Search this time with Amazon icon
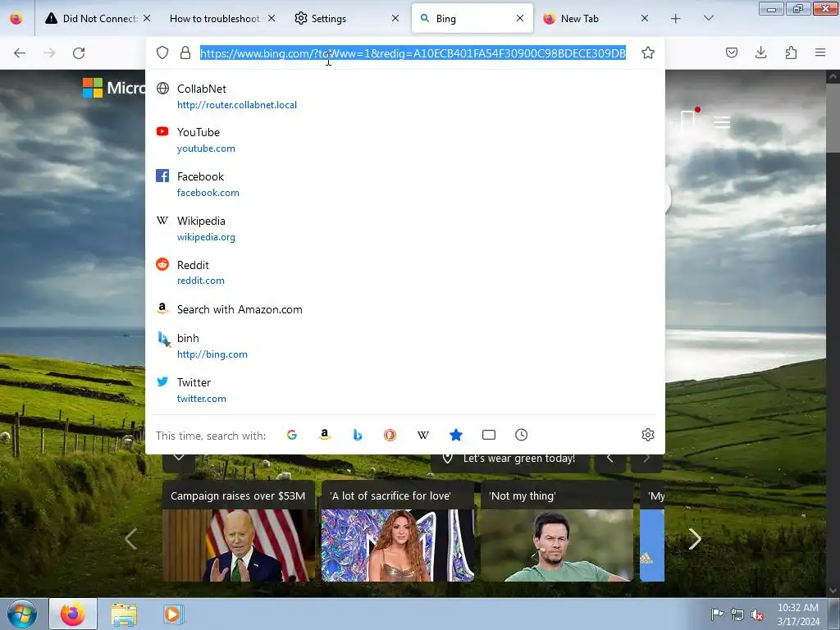 tap(325, 435)
